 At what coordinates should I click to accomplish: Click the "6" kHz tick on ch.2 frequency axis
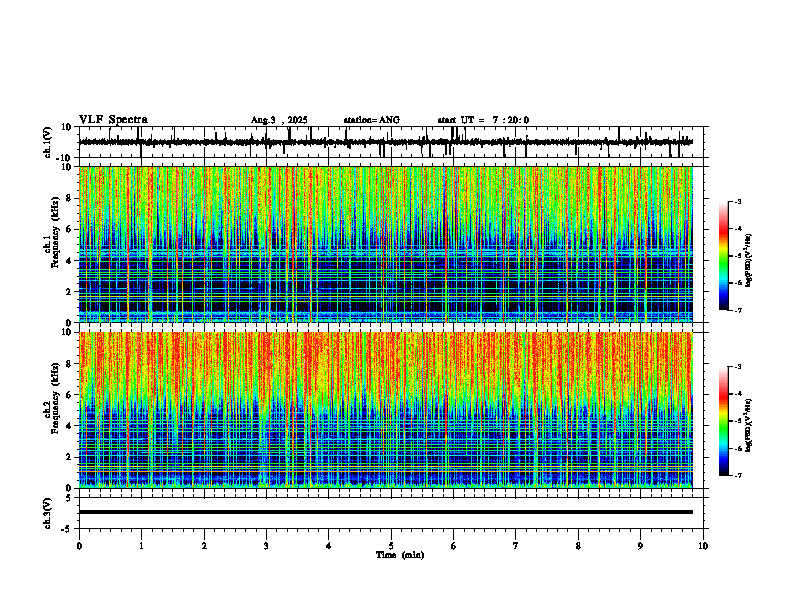click(70, 394)
